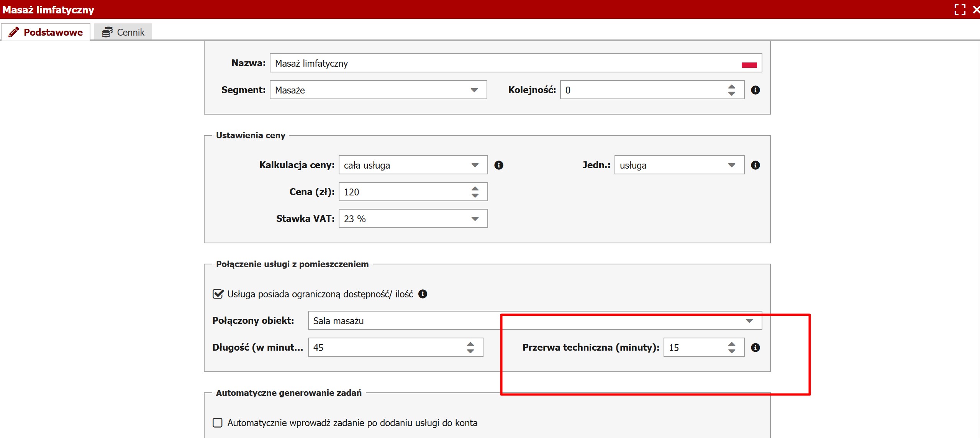Click info icon beside Przerwa techniczna field
This screenshot has width=980, height=438.
(x=755, y=348)
